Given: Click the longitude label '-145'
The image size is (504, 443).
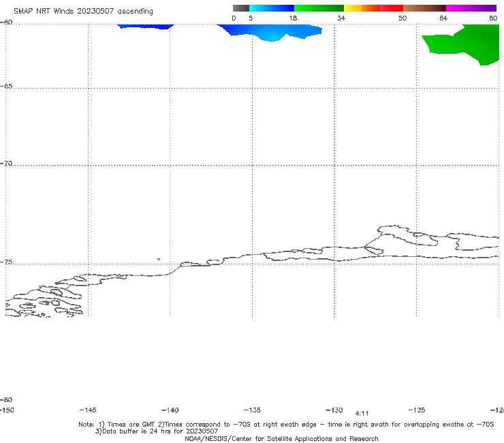Looking at the screenshot, I should (x=88, y=410).
